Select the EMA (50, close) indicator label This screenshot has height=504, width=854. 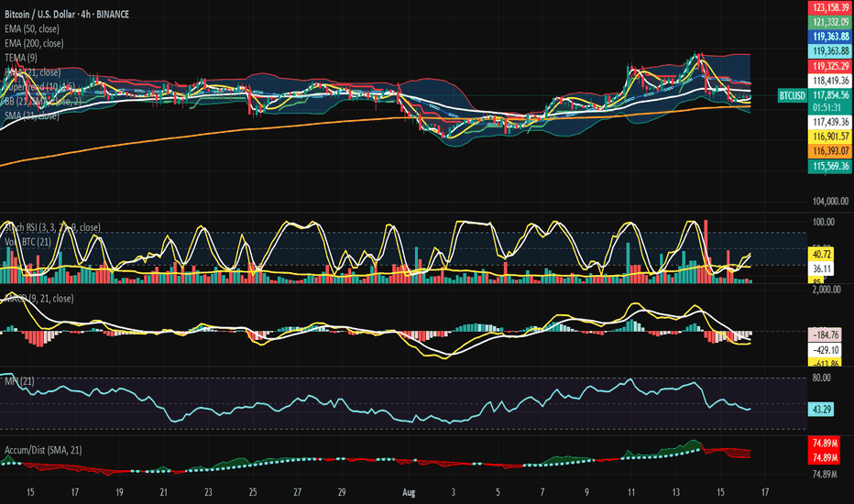click(31, 29)
